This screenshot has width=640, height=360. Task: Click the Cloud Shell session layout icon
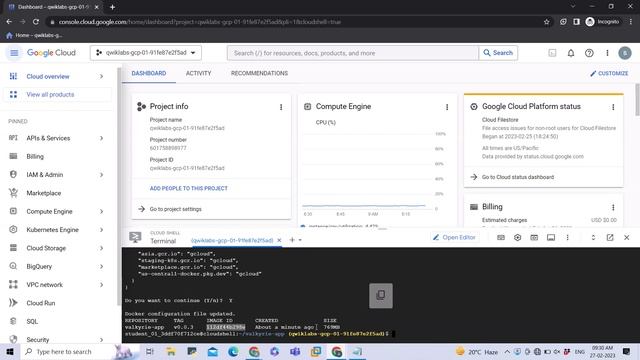tap(551, 238)
